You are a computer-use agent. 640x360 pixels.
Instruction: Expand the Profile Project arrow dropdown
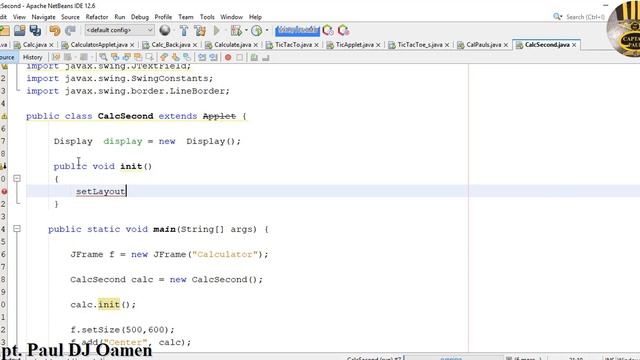[x=267, y=30]
